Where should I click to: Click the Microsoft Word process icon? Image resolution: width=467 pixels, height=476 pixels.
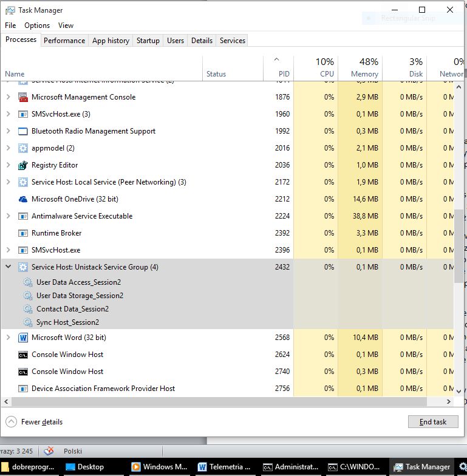(x=23, y=338)
